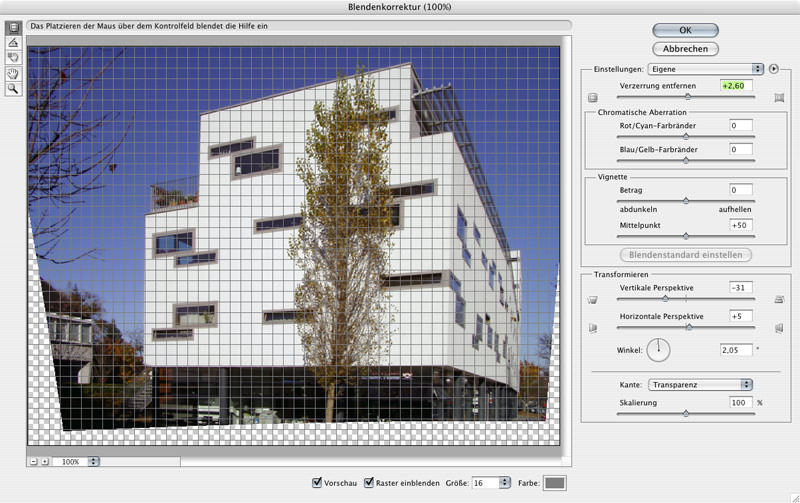800x503 pixels.
Task: Disable Raster einblenden checkbox
Action: (369, 482)
